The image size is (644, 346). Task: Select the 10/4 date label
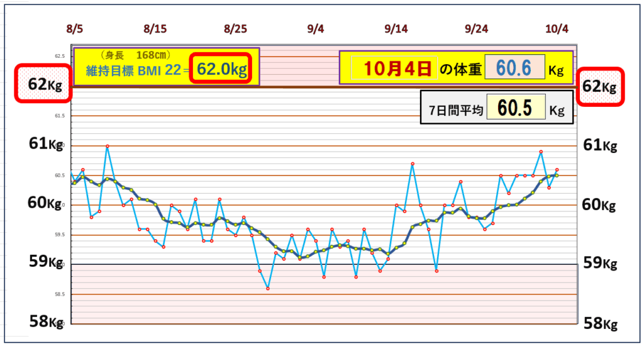557,29
